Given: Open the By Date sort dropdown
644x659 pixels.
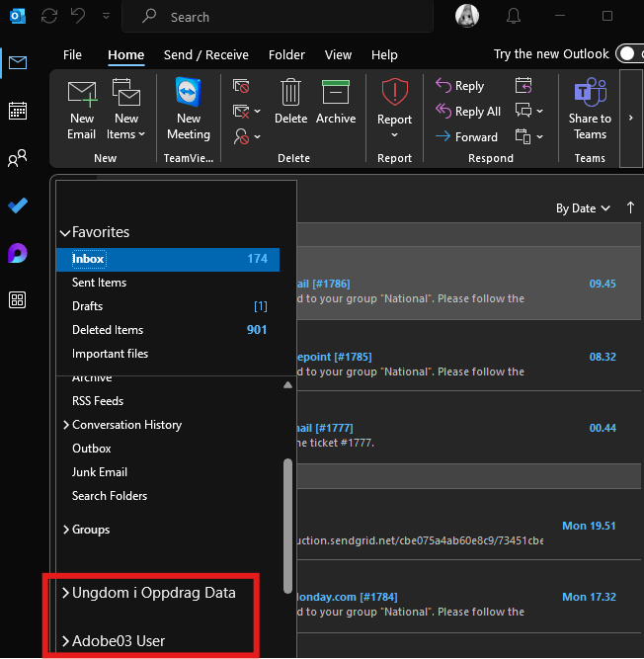Looking at the screenshot, I should pyautogui.click(x=583, y=208).
